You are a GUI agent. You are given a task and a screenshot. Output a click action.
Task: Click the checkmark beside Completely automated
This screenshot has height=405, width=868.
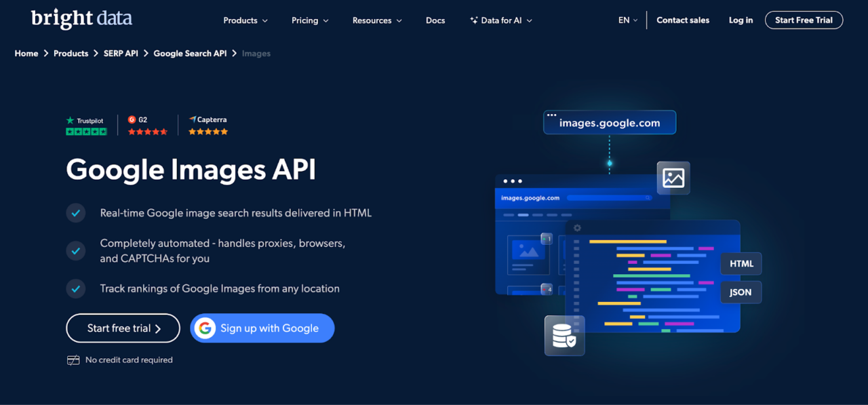tap(76, 250)
